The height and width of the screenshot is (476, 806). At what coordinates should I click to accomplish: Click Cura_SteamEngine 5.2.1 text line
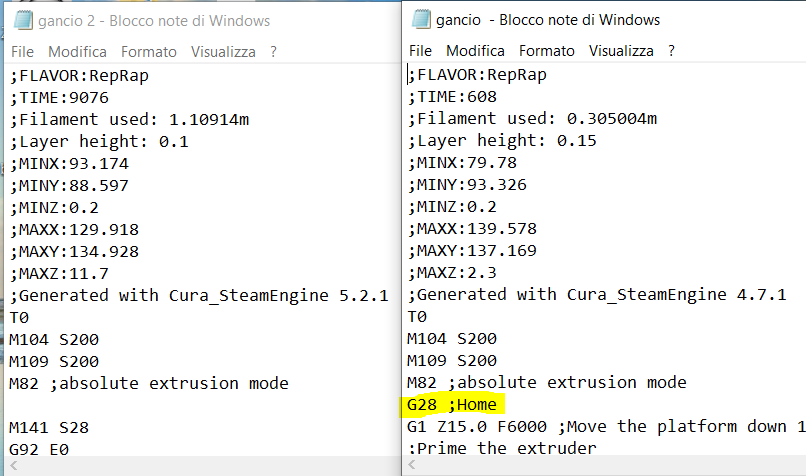pyautogui.click(x=199, y=296)
